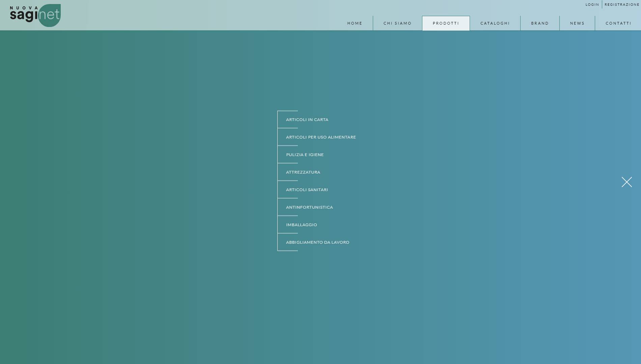Viewport: 641px width, 364px height.
Task: Choose the Imballaggio category
Action: tap(301, 225)
